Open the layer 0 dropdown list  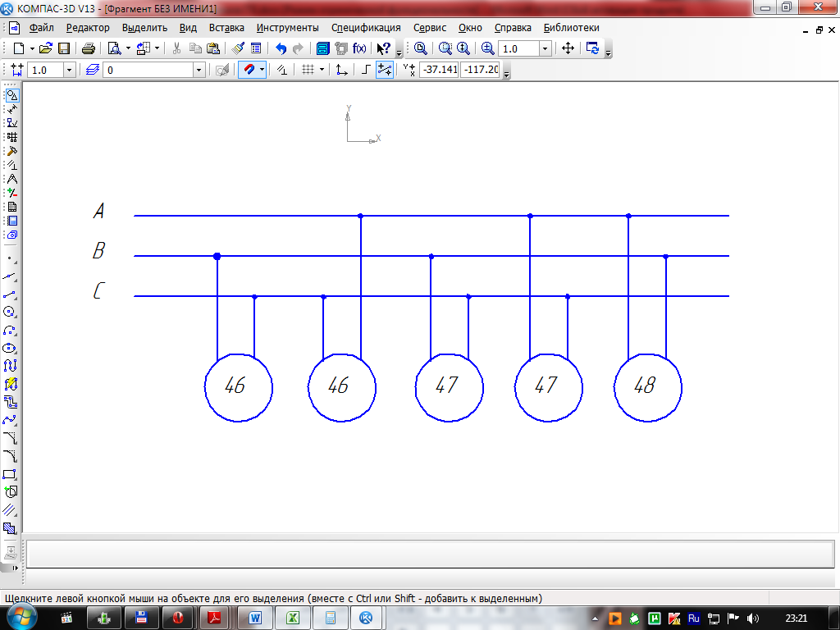click(199, 70)
